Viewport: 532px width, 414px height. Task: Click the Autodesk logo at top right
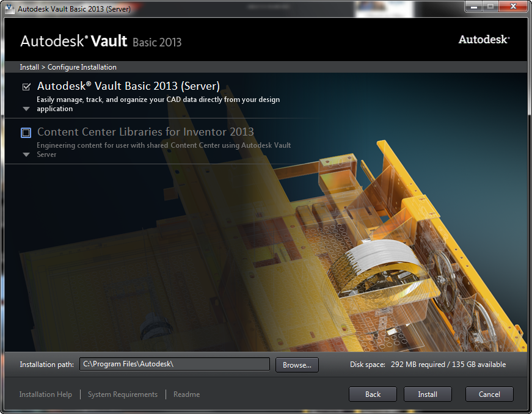(483, 39)
